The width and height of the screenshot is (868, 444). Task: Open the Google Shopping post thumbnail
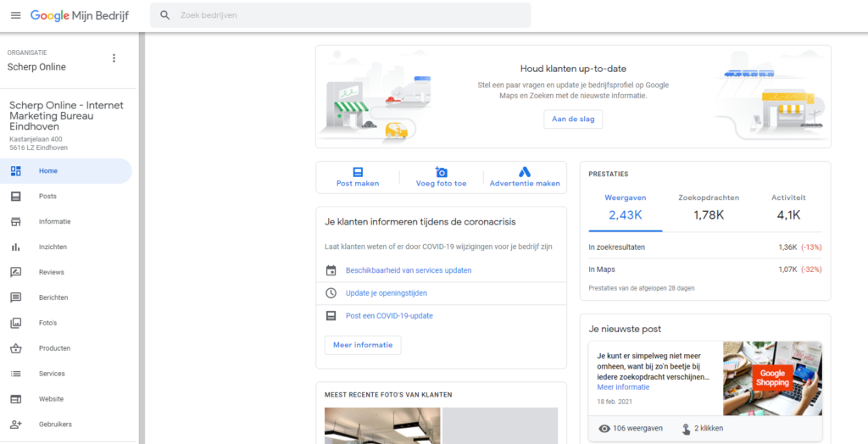[772, 378]
